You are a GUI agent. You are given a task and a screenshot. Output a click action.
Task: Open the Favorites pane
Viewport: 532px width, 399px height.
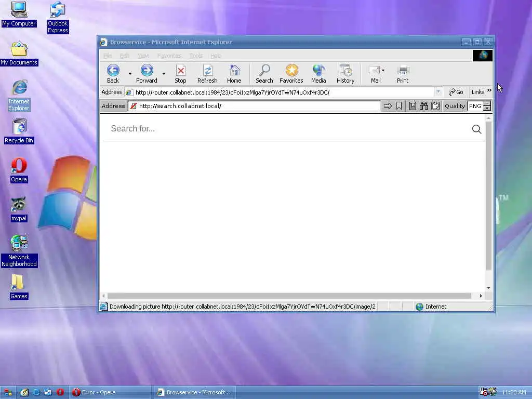click(291, 74)
